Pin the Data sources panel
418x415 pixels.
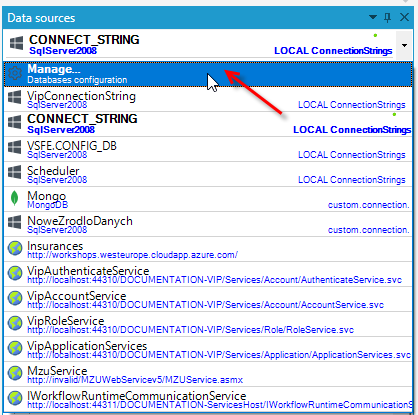pos(387,17)
